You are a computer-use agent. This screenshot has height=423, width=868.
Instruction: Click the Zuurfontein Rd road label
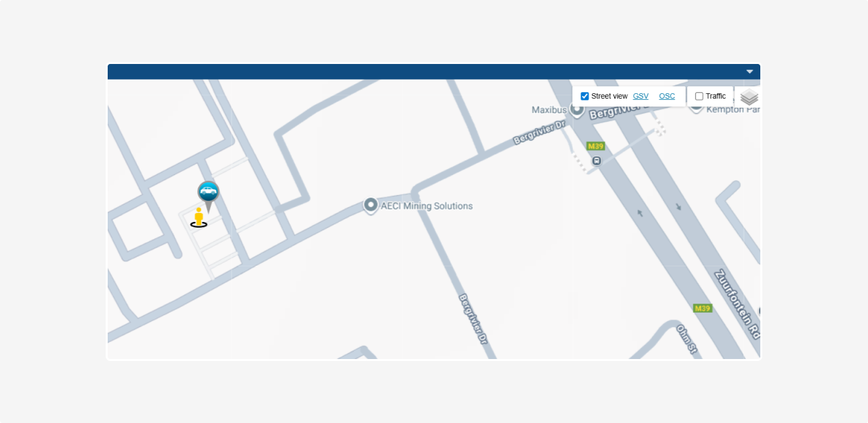coord(737,304)
